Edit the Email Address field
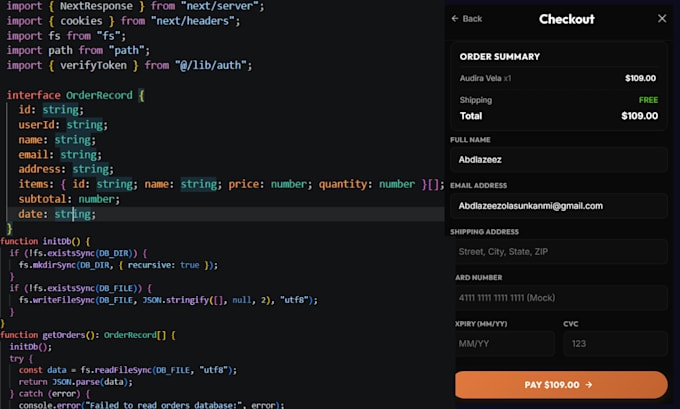Image resolution: width=680 pixels, height=409 pixels. [559, 206]
